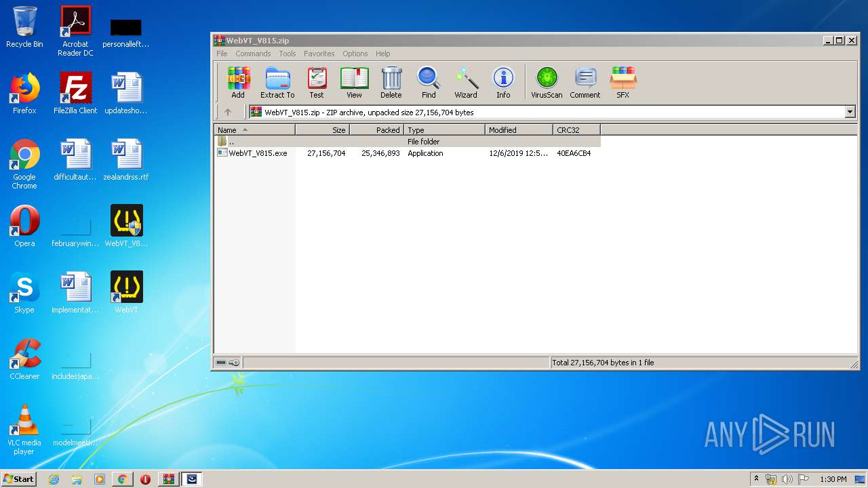Click the Add toolbar icon in WinRAR
Screen dimensions: 868x488
238,83
